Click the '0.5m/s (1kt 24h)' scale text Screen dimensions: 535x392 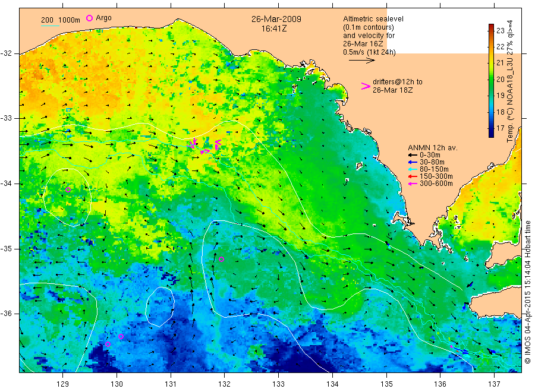click(x=369, y=52)
